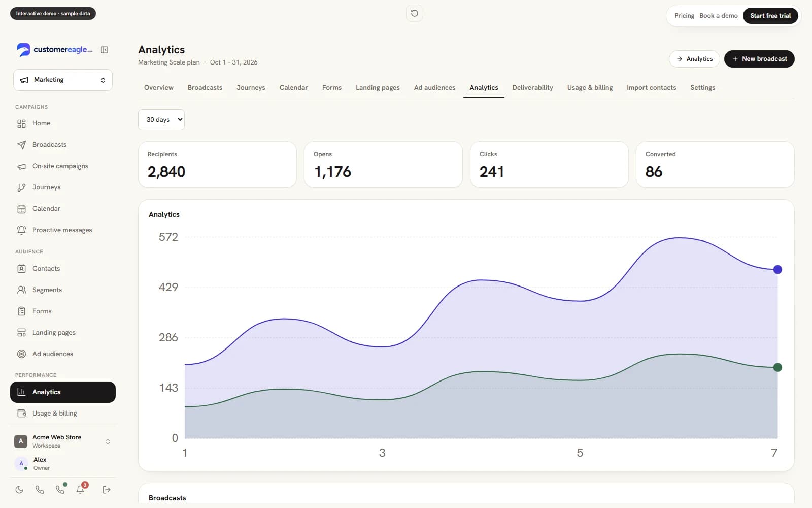Click the New broadcast button

pos(759,59)
